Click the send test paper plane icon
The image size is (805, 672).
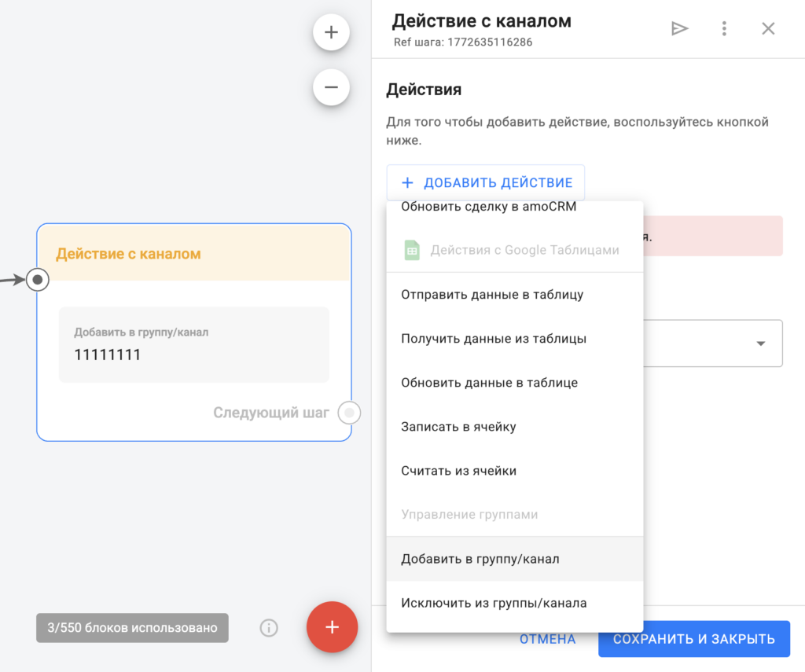(679, 29)
